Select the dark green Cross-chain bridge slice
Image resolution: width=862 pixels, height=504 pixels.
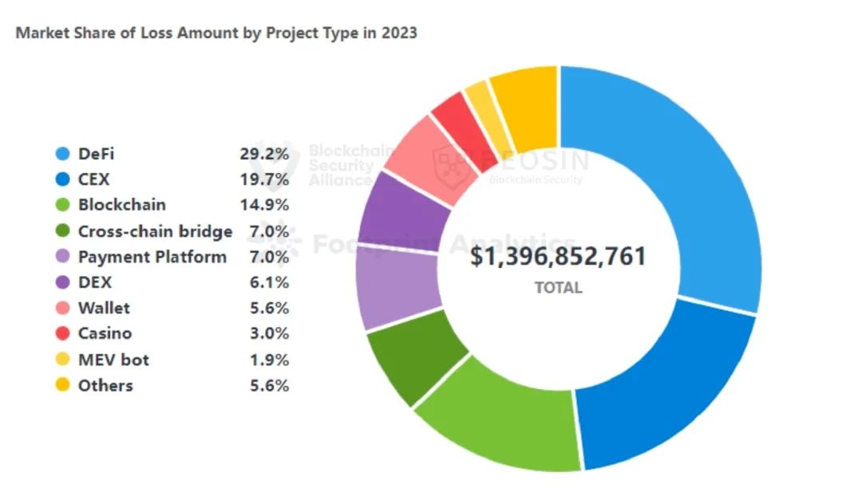click(415, 359)
